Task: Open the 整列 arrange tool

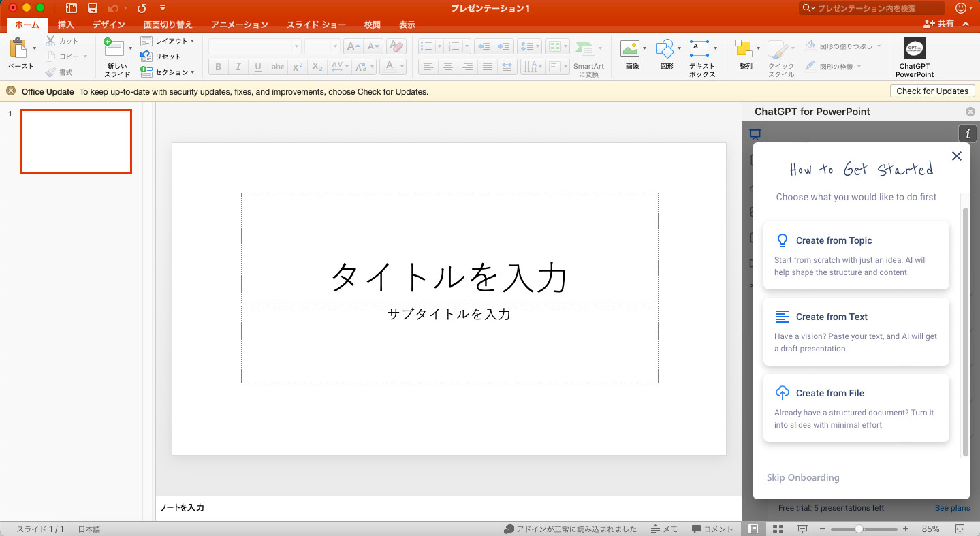Action: (743, 48)
